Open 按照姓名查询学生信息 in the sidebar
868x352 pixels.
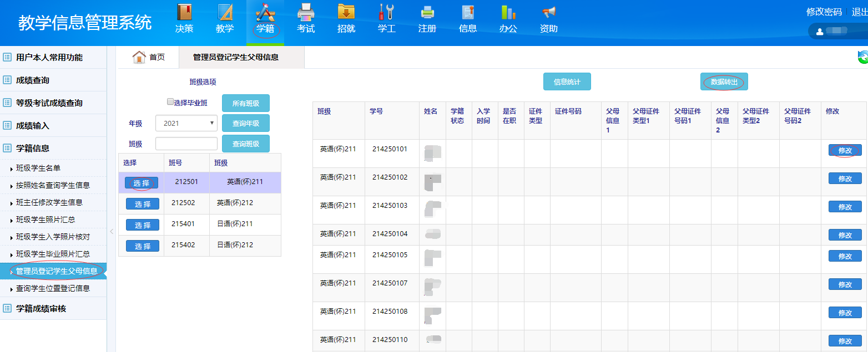pyautogui.click(x=53, y=185)
